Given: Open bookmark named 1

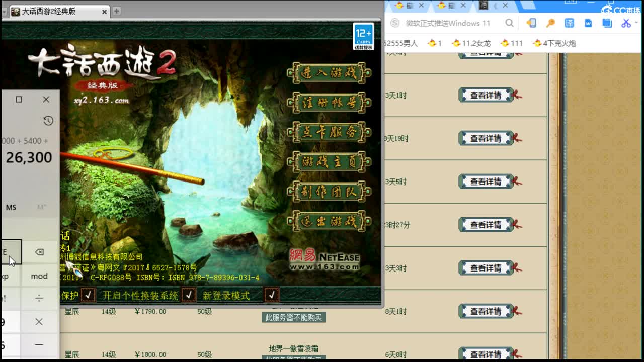Looking at the screenshot, I should pyautogui.click(x=435, y=43).
